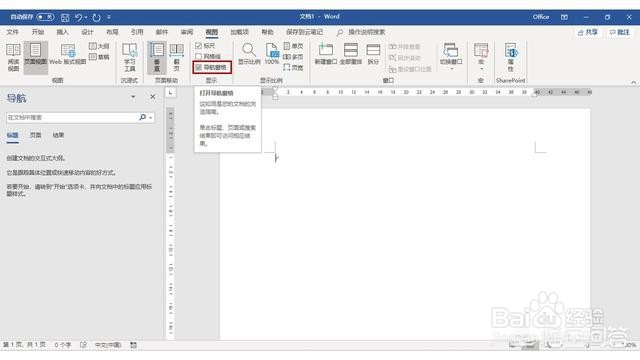The height and width of the screenshot is (360, 640).
Task: Click the page number indicator in status bar
Action: pos(24,345)
